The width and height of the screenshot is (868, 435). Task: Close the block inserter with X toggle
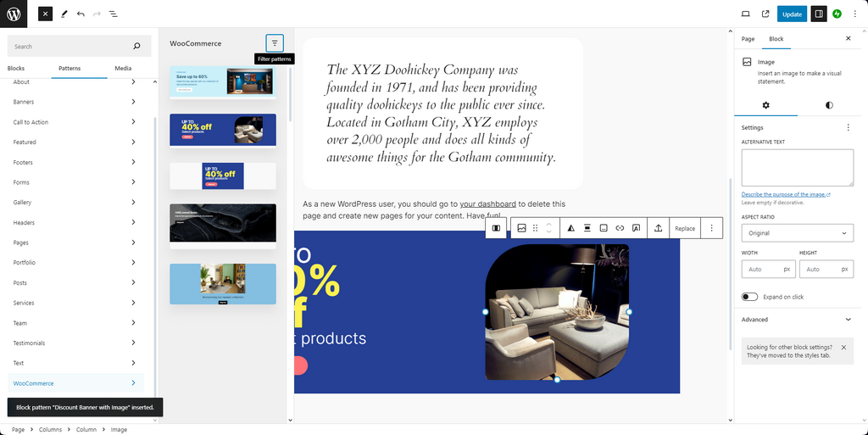(x=45, y=14)
